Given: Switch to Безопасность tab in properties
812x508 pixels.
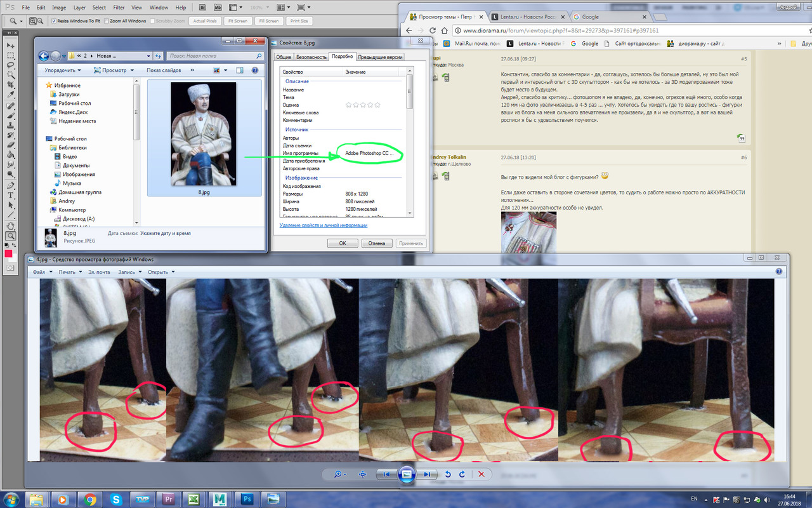Looking at the screenshot, I should 311,57.
